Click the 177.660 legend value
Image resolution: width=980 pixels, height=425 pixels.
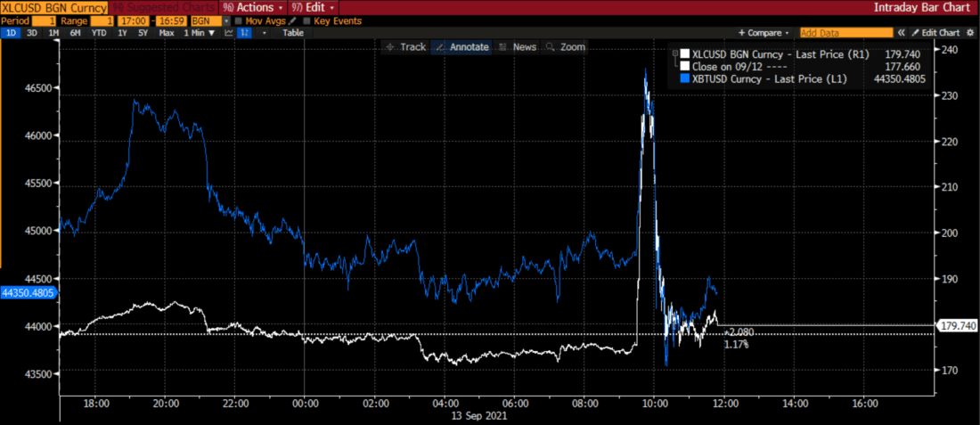[902, 67]
